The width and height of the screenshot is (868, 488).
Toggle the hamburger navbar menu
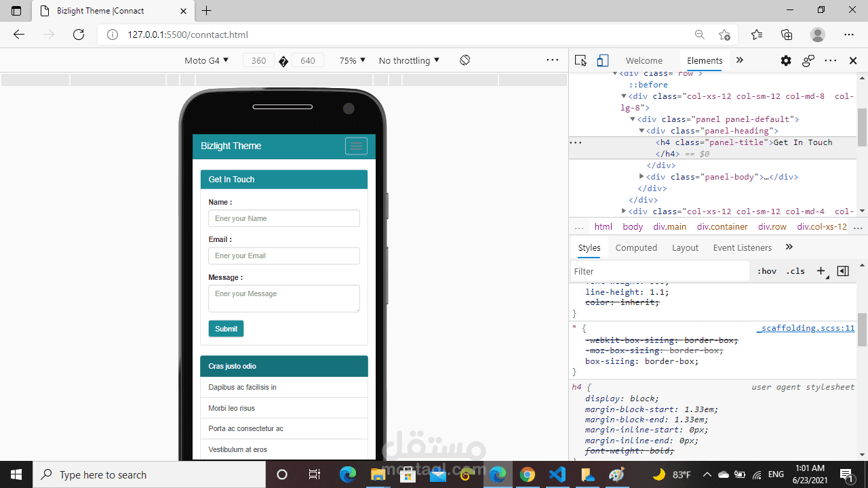pyautogui.click(x=356, y=146)
